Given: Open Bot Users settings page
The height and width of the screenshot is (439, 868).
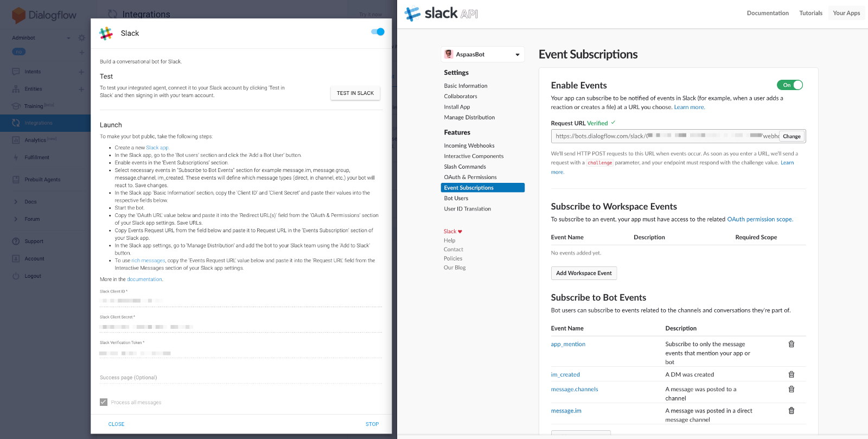Looking at the screenshot, I should (456, 198).
